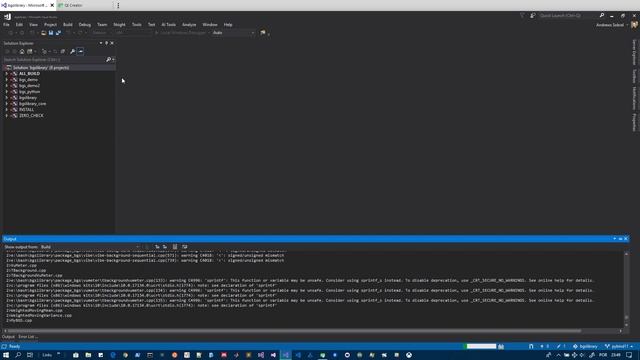Viewport: 640px width, 360px height.
Task: Open the Build menu
Action: (68, 24)
